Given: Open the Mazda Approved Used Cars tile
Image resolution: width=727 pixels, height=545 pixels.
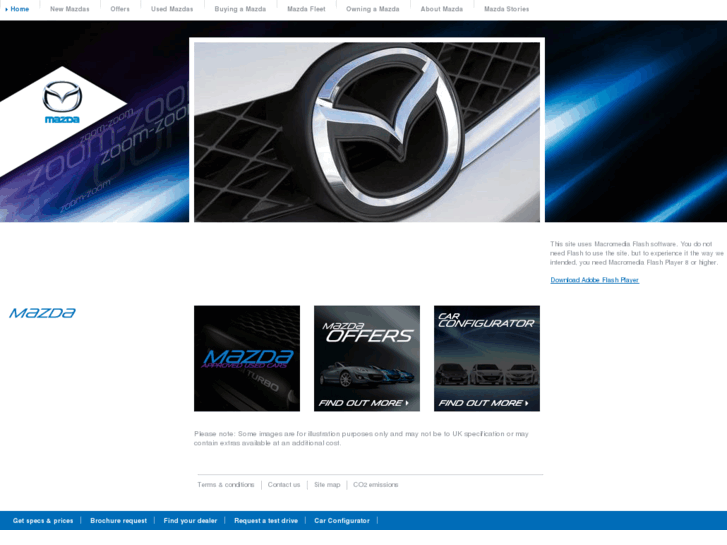Looking at the screenshot, I should 247,358.
